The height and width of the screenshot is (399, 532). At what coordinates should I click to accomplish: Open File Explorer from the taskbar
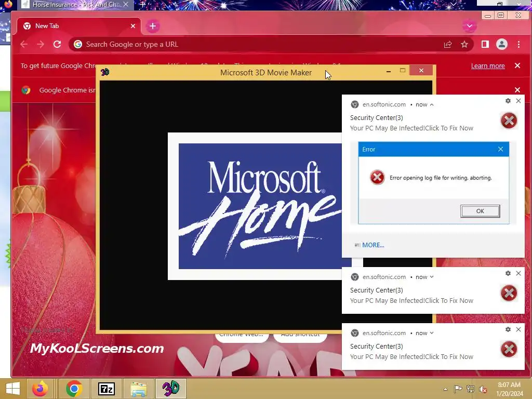click(138, 389)
